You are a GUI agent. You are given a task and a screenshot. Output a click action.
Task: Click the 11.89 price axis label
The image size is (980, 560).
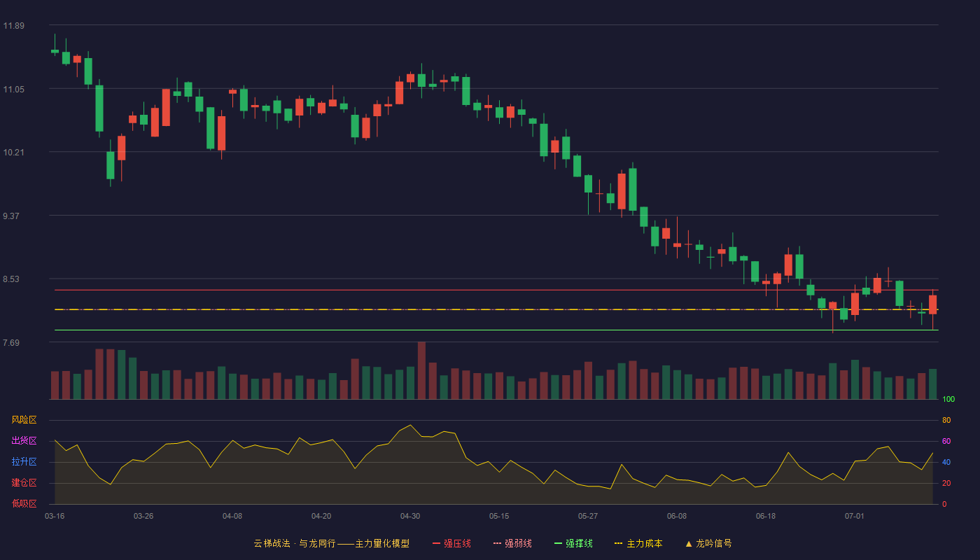(x=13, y=26)
